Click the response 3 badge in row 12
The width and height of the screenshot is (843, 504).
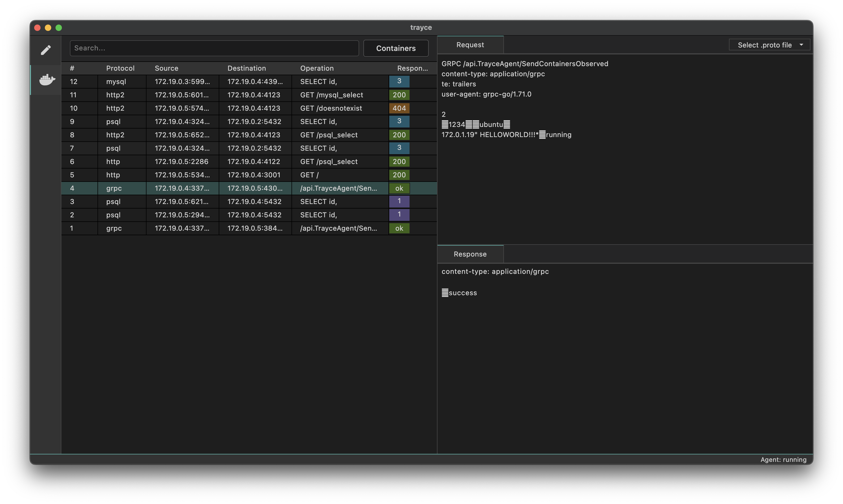[x=399, y=81]
